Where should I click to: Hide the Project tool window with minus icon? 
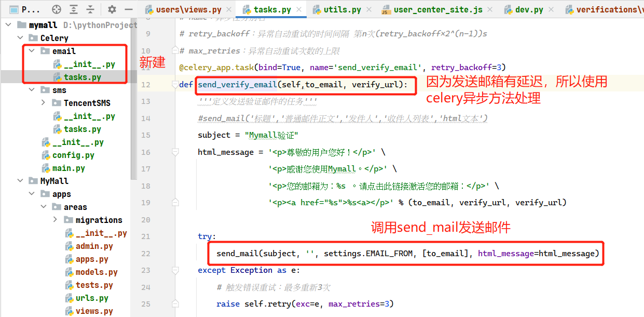(x=129, y=9)
